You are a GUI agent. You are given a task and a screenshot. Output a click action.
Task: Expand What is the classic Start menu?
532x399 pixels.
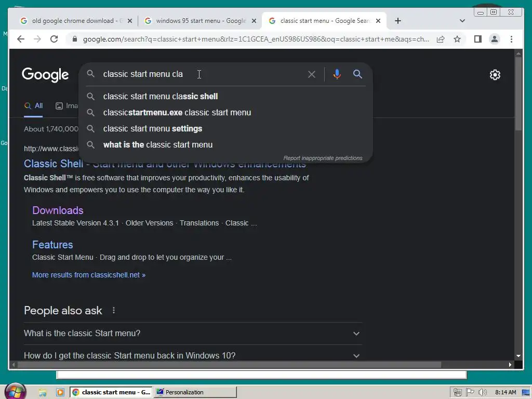click(x=193, y=334)
